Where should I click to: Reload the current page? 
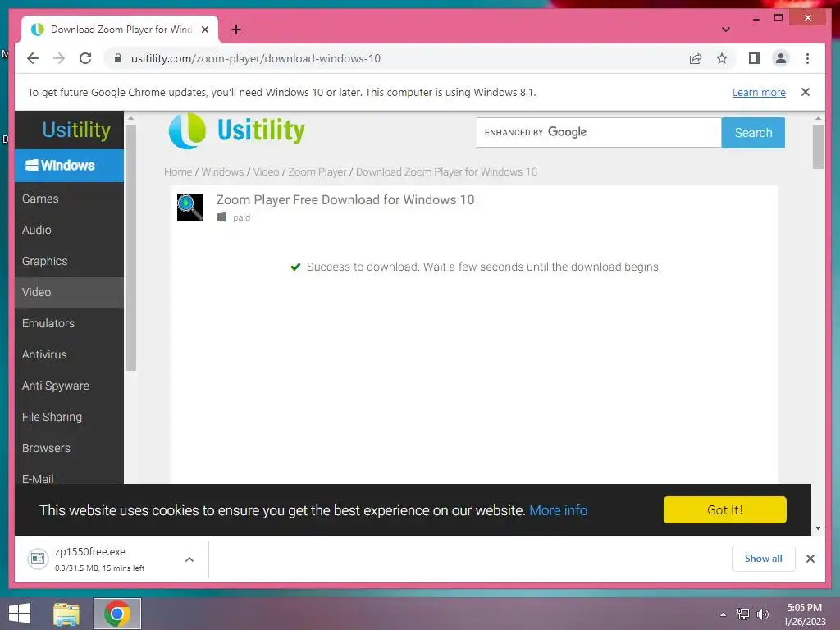click(x=85, y=58)
